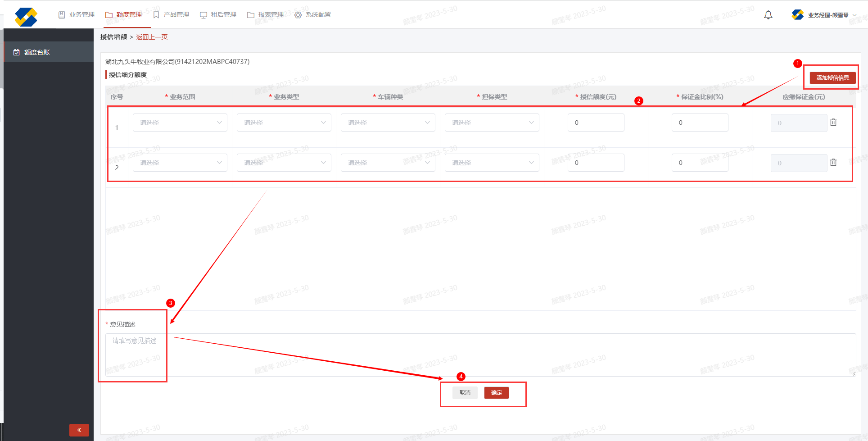Image resolution: width=868 pixels, height=441 pixels.
Task: Expand 业务类型 dropdown in row 1
Action: pos(284,123)
